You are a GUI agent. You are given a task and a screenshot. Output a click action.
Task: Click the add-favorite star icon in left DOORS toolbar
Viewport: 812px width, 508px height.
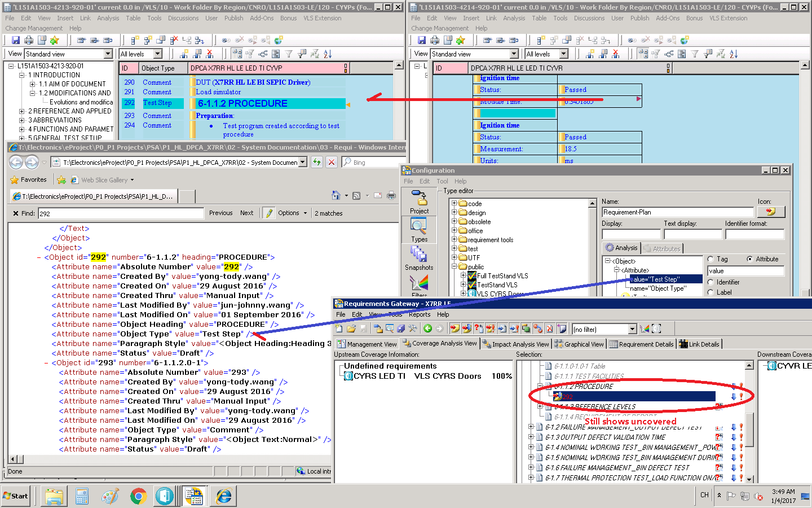click(x=55, y=40)
